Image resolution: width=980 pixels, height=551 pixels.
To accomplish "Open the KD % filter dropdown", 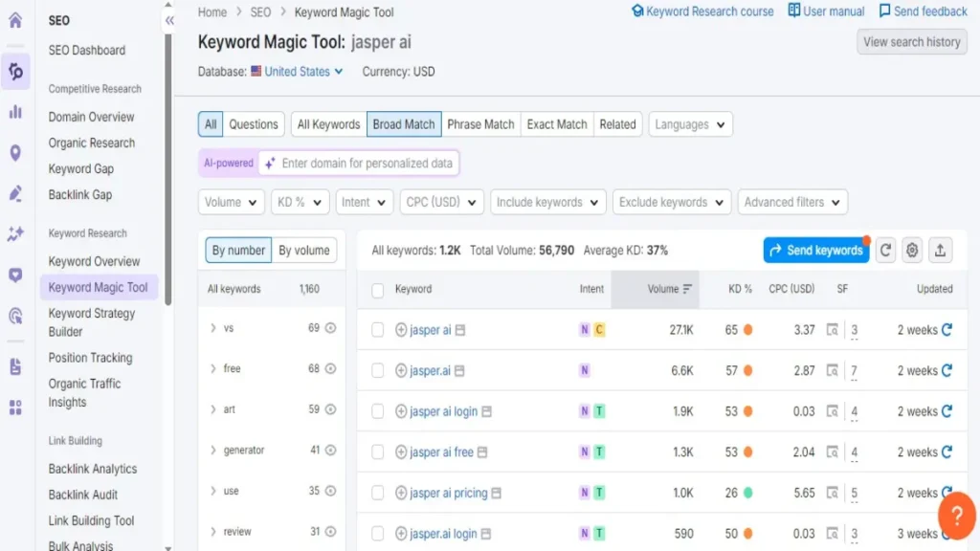I will 300,203.
